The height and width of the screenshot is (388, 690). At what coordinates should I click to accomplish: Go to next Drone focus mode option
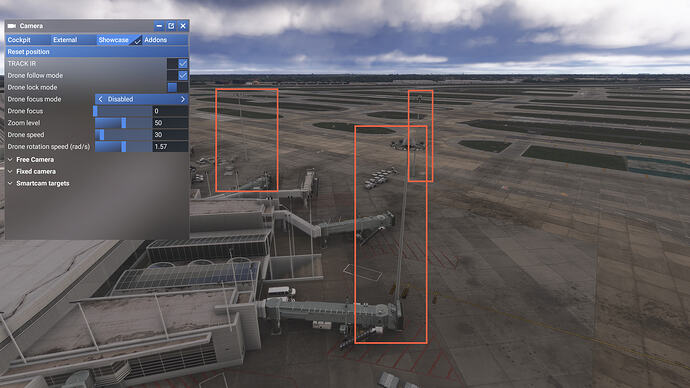183,99
